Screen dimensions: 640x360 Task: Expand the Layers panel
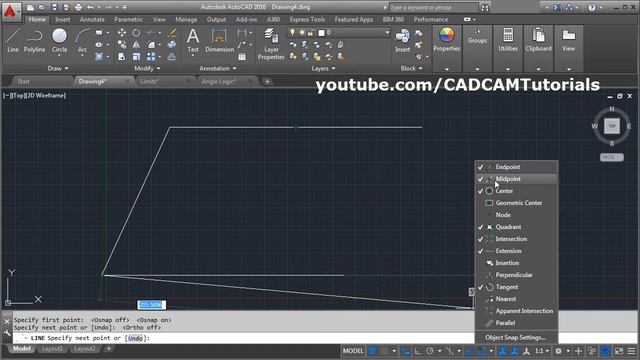pos(323,69)
